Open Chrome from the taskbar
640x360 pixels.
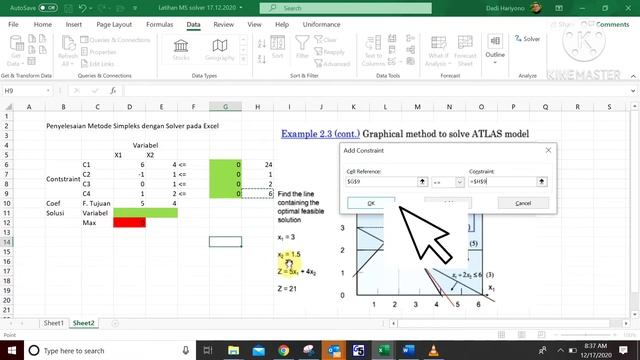pyautogui.click(x=283, y=351)
